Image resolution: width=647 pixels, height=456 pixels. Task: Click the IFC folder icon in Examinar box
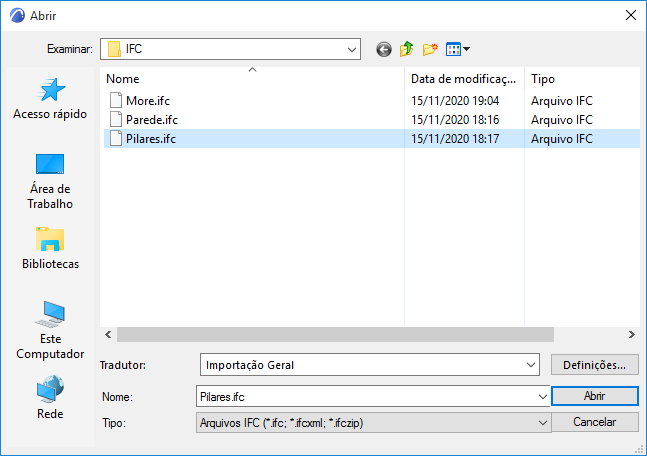(x=114, y=49)
